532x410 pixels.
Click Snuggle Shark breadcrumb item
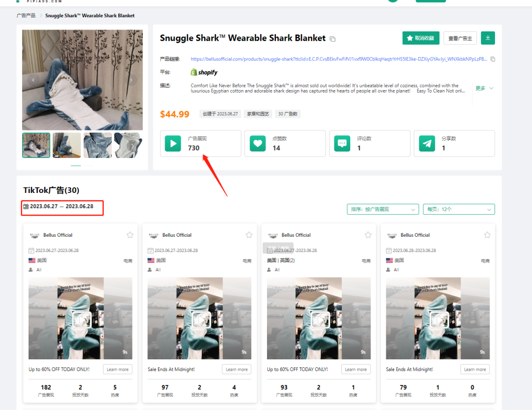(90, 16)
